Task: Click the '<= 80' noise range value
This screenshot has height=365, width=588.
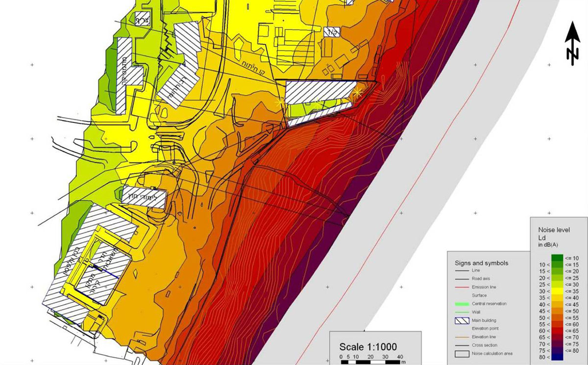Action: coord(571,350)
